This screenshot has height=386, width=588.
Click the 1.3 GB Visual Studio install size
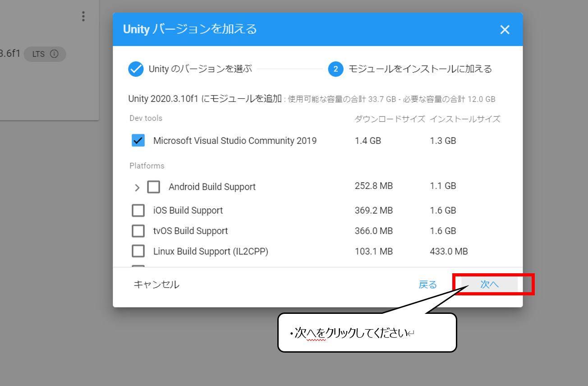(443, 141)
